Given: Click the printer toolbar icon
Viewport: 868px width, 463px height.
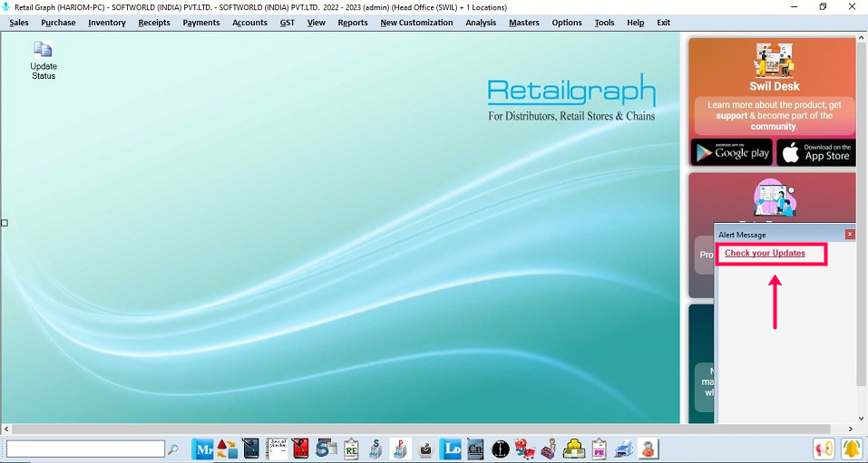Looking at the screenshot, I should click(623, 449).
